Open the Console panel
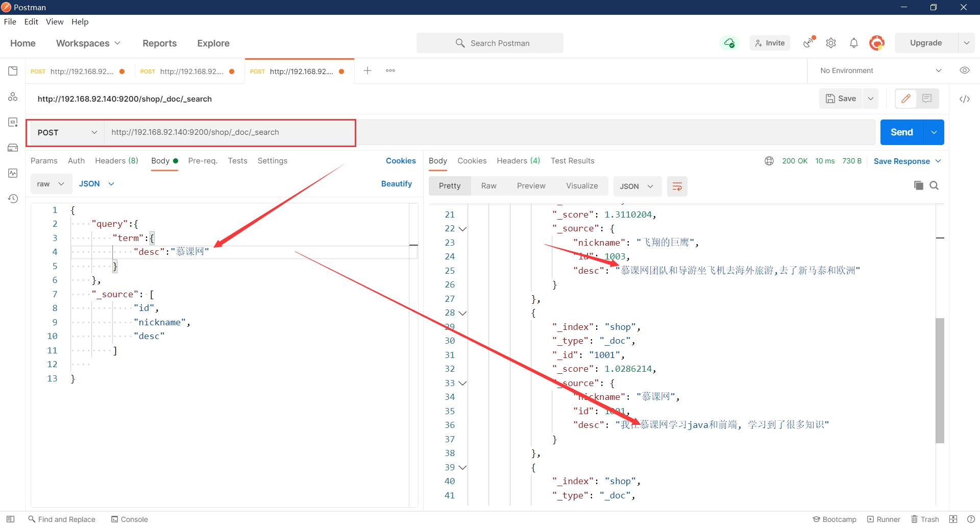 tap(130, 519)
